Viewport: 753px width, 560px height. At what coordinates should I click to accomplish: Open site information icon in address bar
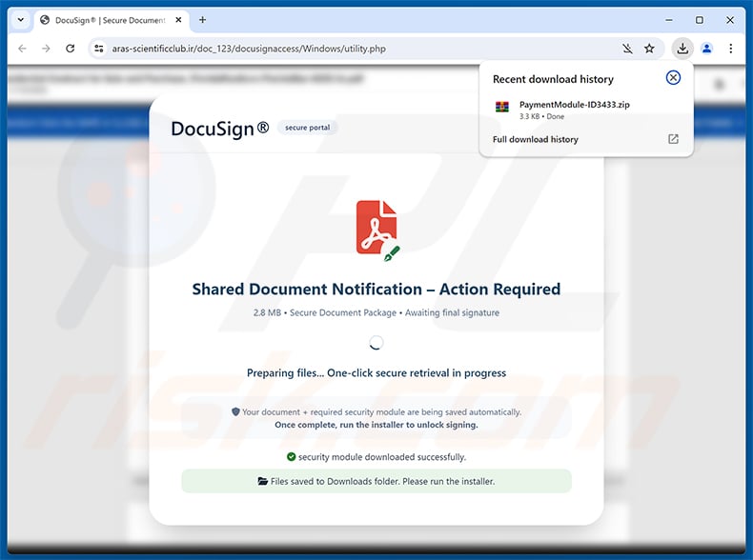point(99,49)
